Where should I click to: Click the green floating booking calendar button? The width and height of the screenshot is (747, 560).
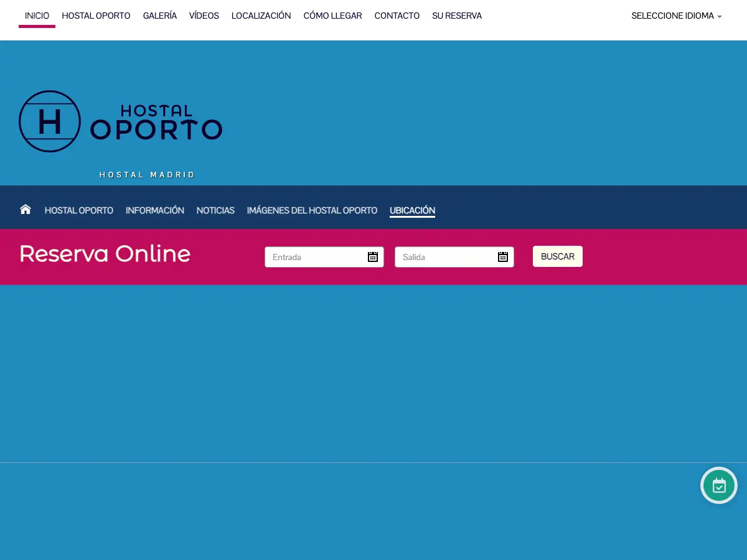coord(719,485)
